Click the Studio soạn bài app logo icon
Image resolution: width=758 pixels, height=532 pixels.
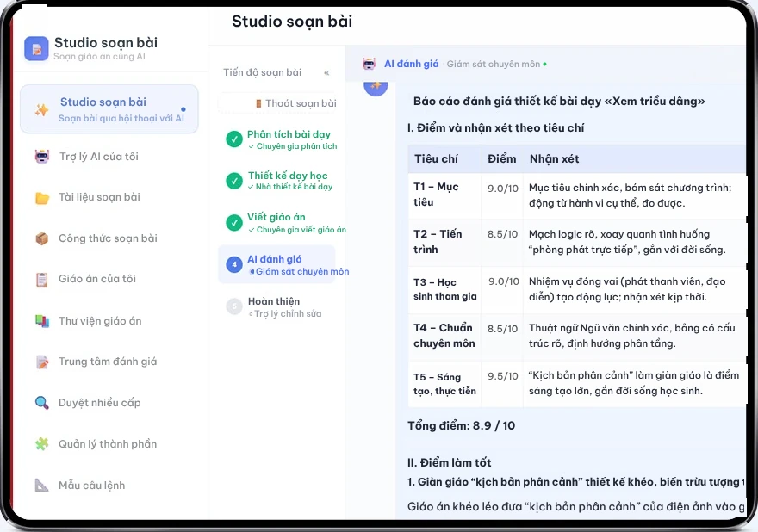point(36,49)
